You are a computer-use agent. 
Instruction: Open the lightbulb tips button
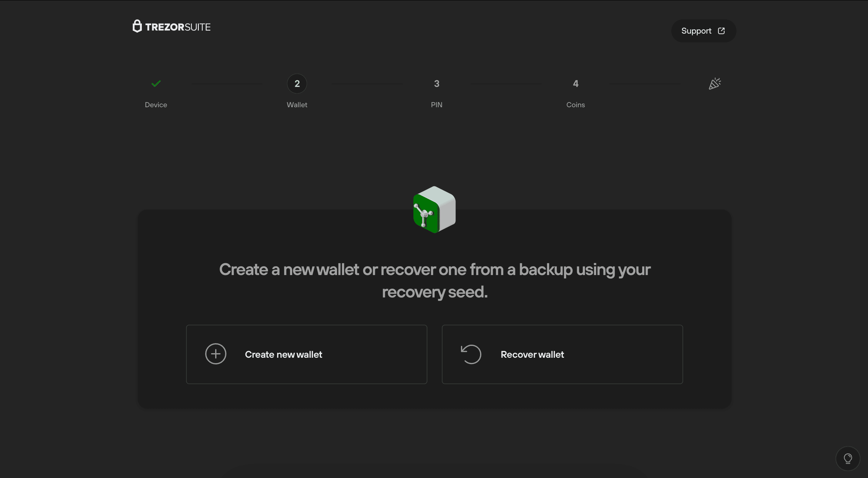tap(848, 459)
